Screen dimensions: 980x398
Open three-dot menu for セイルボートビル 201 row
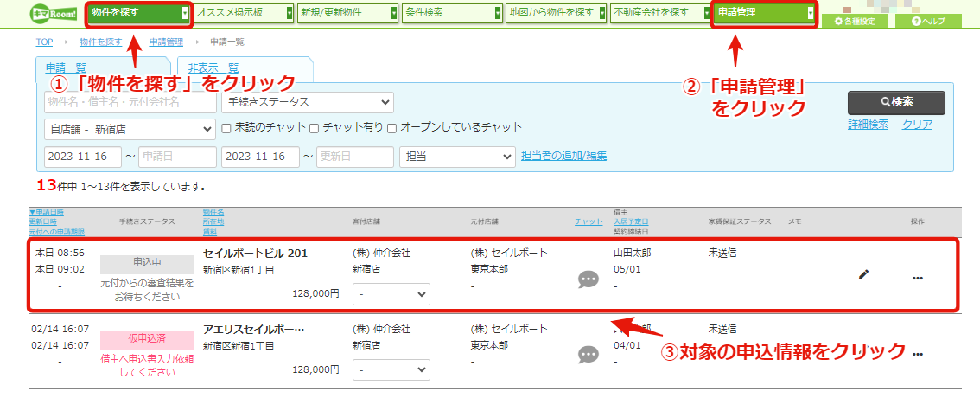click(918, 278)
